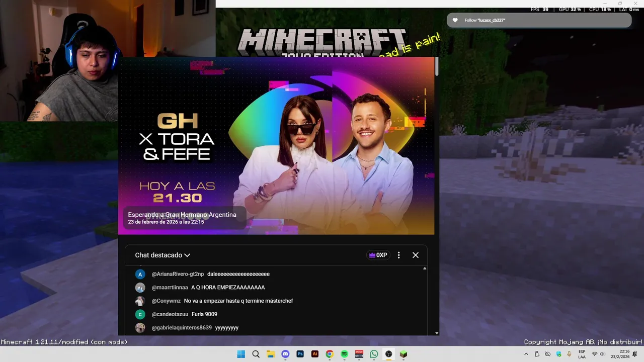
Task: Switch to OBS Studio in the taskbar
Action: (x=388, y=354)
